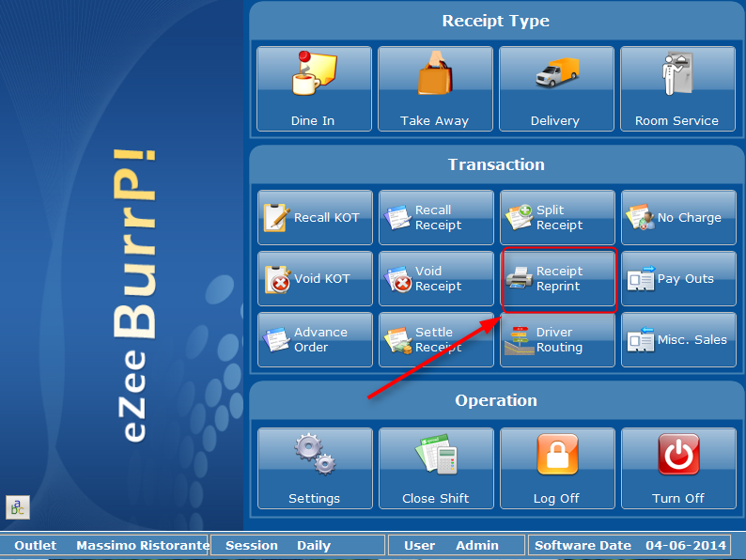Start an Advance Order
The height and width of the screenshot is (560, 746).
click(315, 340)
